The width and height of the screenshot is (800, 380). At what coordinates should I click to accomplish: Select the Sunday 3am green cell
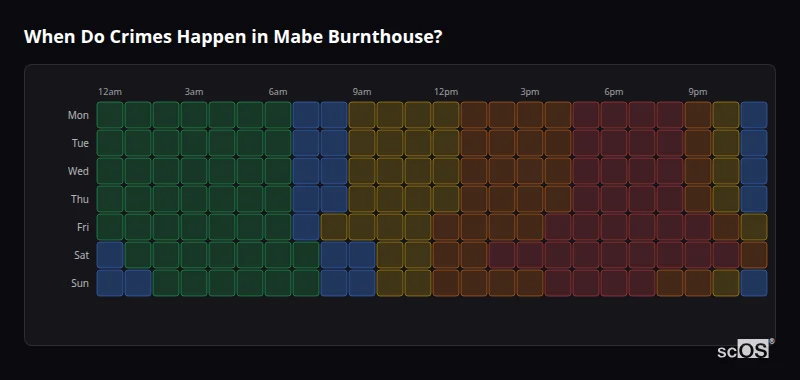(194, 283)
